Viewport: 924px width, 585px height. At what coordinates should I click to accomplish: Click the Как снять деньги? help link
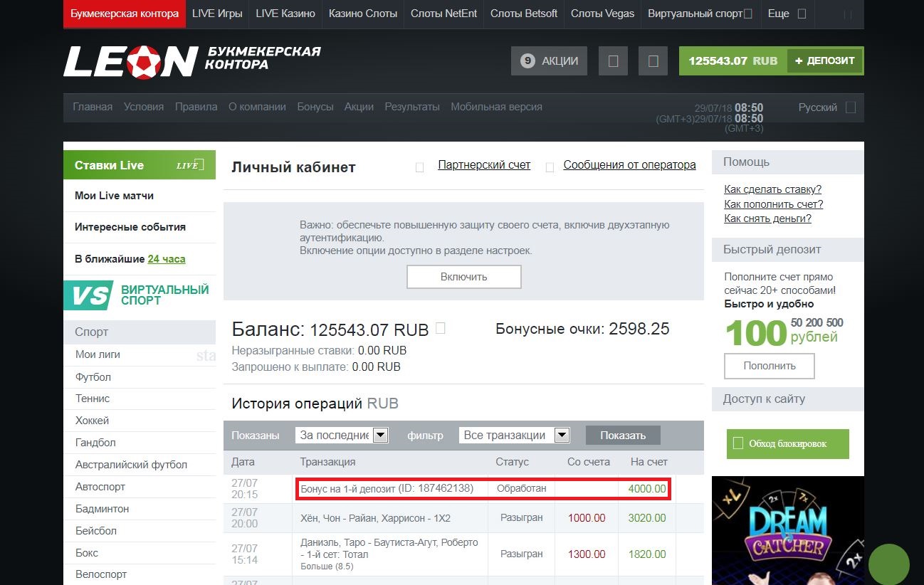pyautogui.click(x=767, y=218)
